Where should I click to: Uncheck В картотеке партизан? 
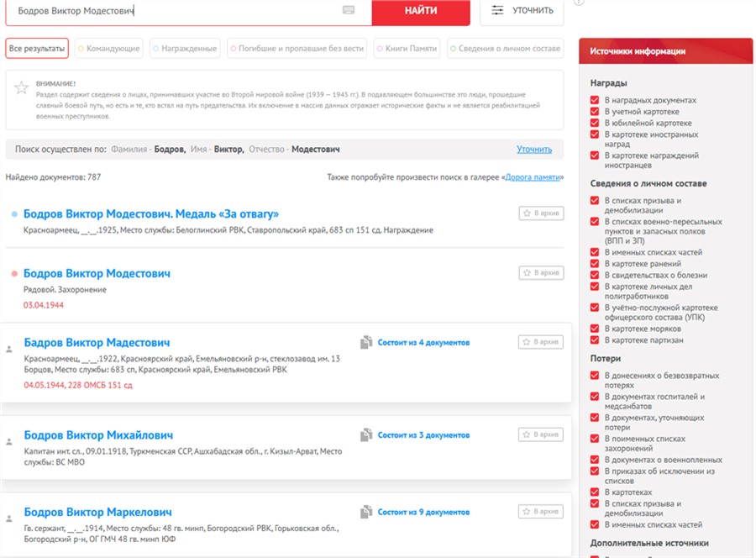(595, 340)
